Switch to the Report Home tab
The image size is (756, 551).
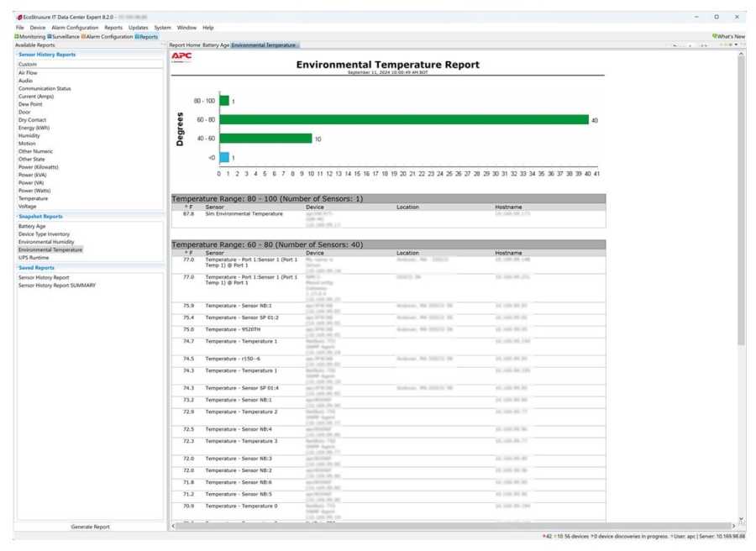tap(185, 45)
